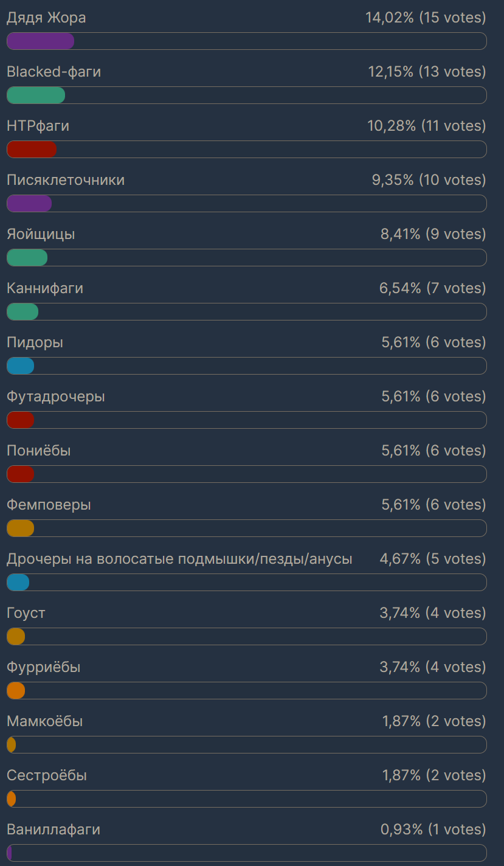Screen dimensions: 504x866
Task: Click the green bar for the 12,15% option
Action: pyautogui.click(x=36, y=95)
